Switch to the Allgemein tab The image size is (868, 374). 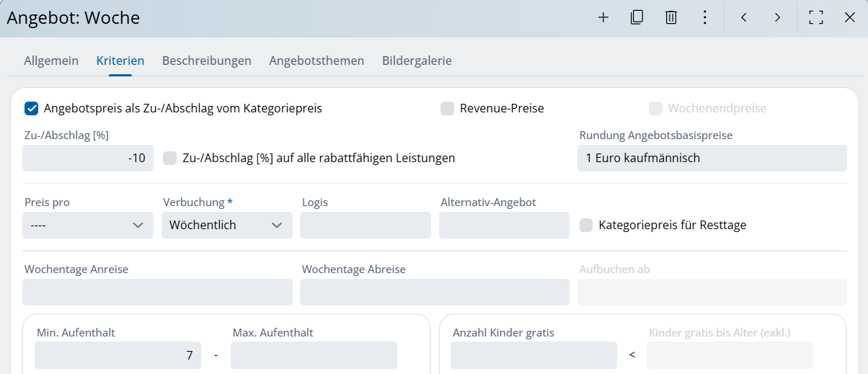[51, 61]
